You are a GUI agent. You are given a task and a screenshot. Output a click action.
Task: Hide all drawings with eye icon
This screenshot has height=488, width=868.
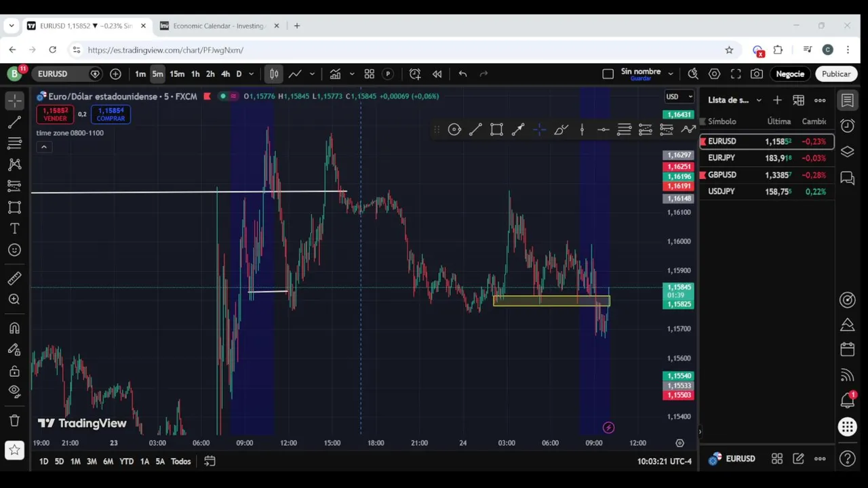pyautogui.click(x=14, y=391)
